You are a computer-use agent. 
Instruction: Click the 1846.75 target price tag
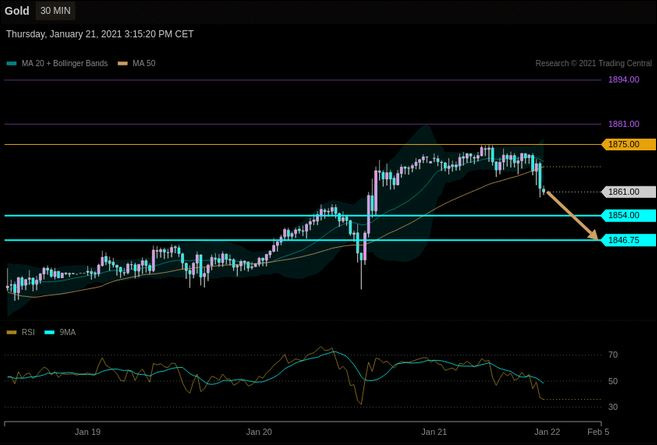point(629,240)
